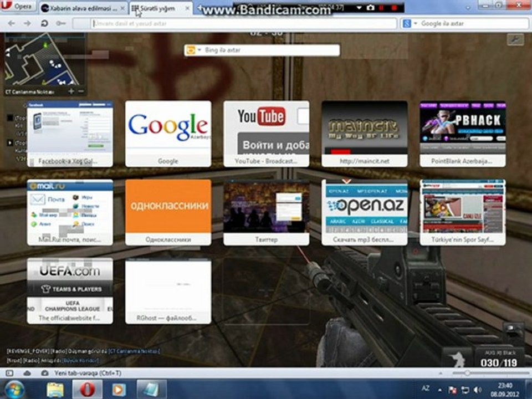Image resolution: width=532 pixels, height=399 pixels.
Task: Click the AZ language indicator
Action: click(x=426, y=388)
